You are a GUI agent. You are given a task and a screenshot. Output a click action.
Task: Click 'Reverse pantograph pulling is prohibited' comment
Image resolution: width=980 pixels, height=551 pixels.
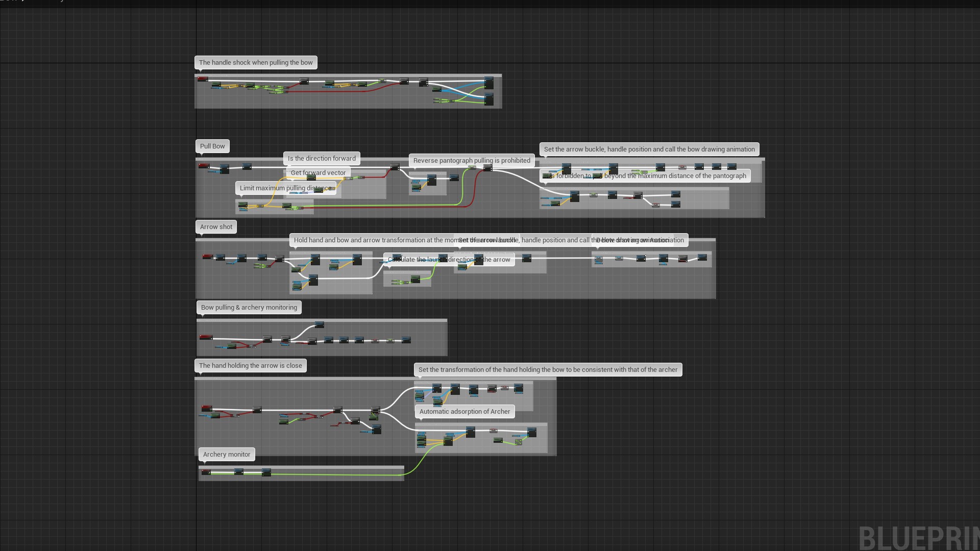pos(472,161)
